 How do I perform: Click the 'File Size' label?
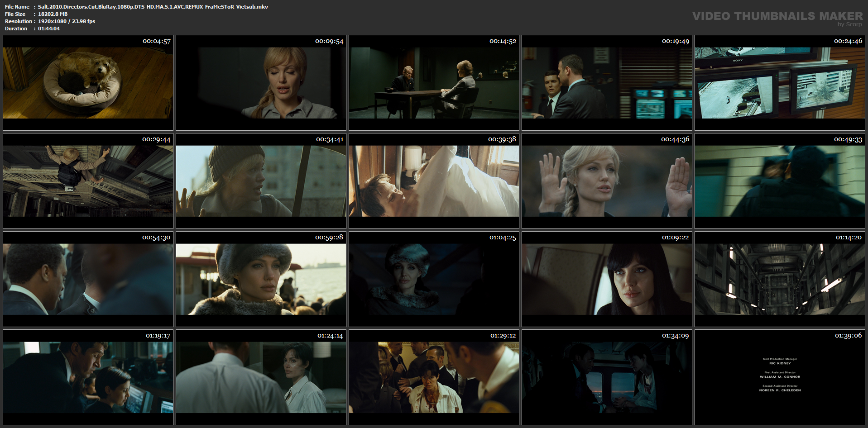point(15,14)
